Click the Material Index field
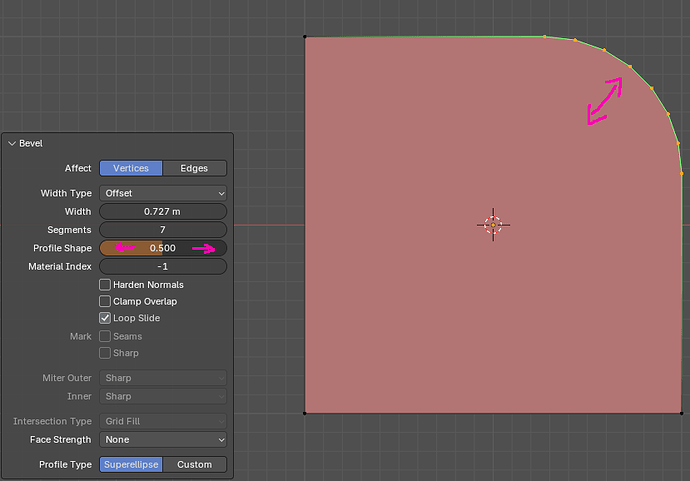 point(163,267)
